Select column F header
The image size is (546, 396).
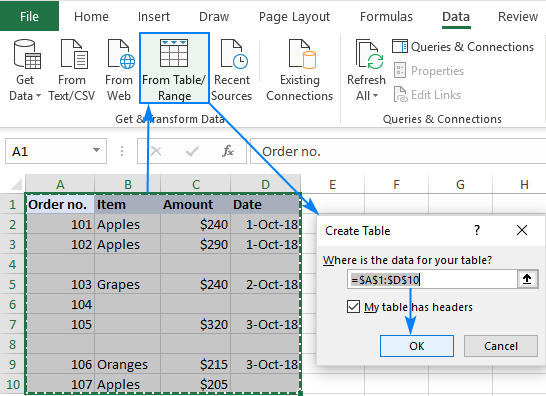(396, 184)
